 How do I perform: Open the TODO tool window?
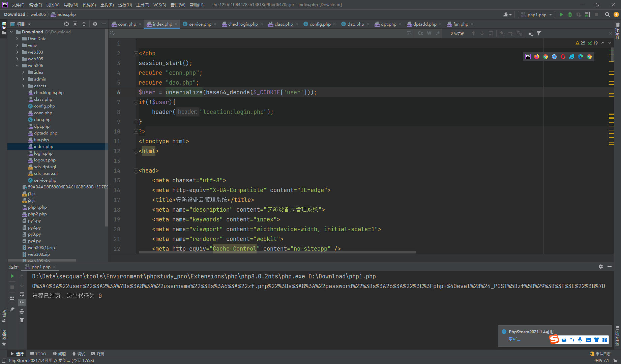pyautogui.click(x=38, y=354)
